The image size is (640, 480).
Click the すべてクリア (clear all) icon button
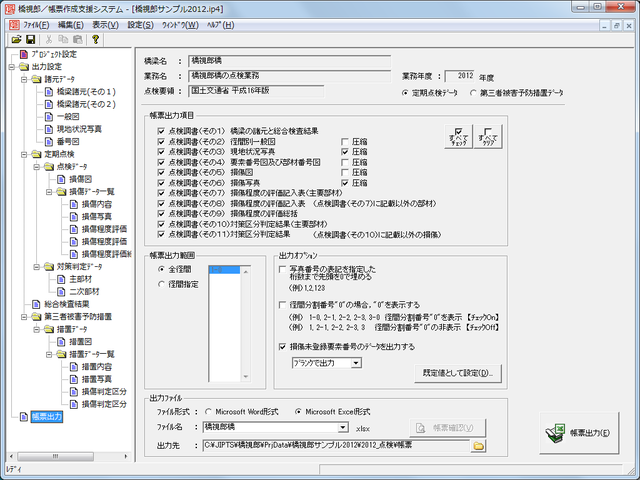[x=489, y=135]
